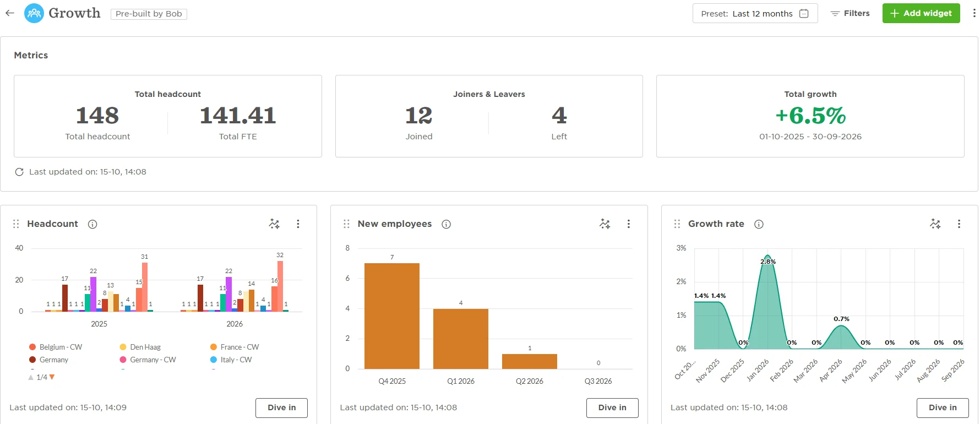Click Q3 2026 axis label in New employees
This screenshot has height=424, width=980.
coord(598,381)
